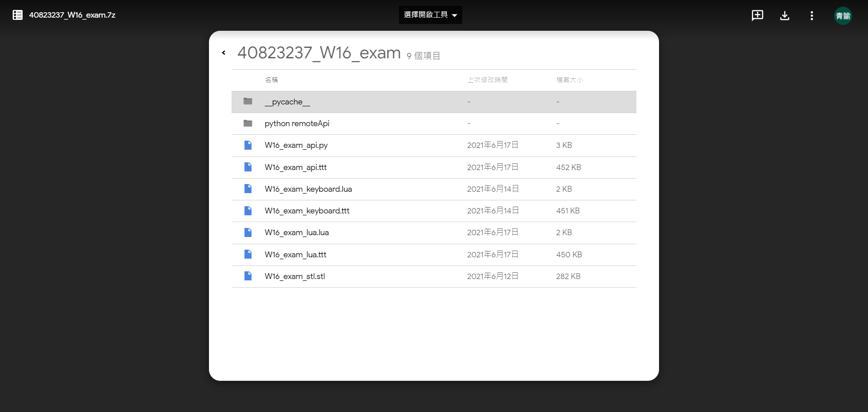Image resolution: width=868 pixels, height=412 pixels.
Task: Click the date of W16_exam_keyboard.lua
Action: 493,189
